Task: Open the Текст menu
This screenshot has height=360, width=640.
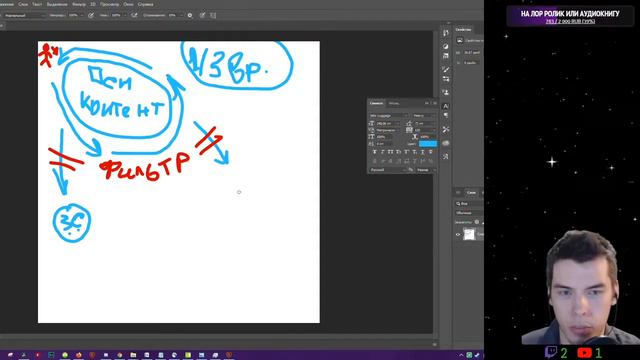Action: coord(37,4)
